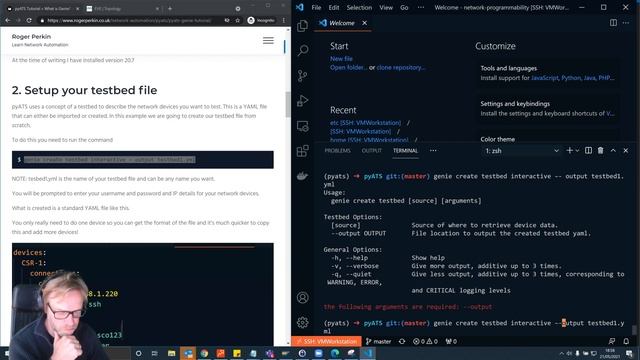Click the Open folder link
The height and width of the screenshot is (360, 640).
(x=348, y=68)
